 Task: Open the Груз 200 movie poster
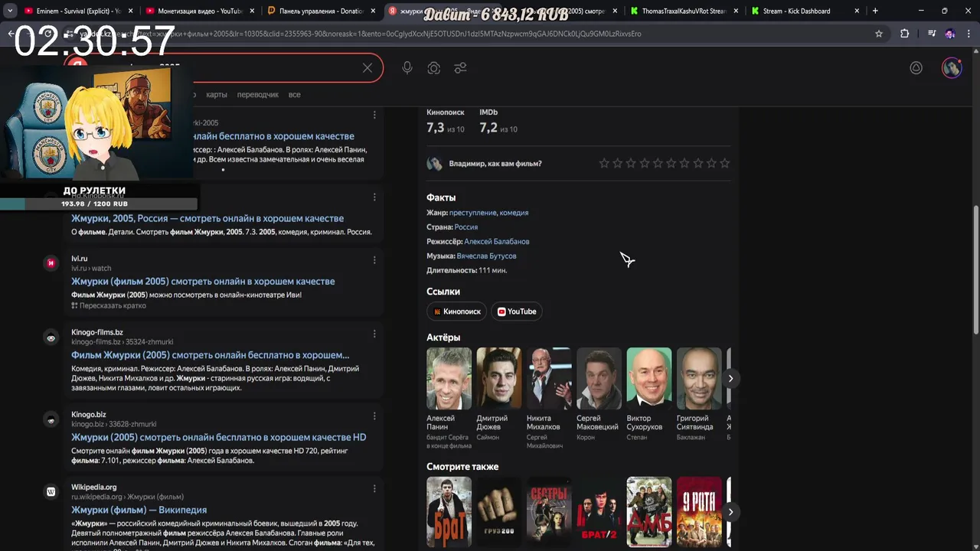click(499, 511)
